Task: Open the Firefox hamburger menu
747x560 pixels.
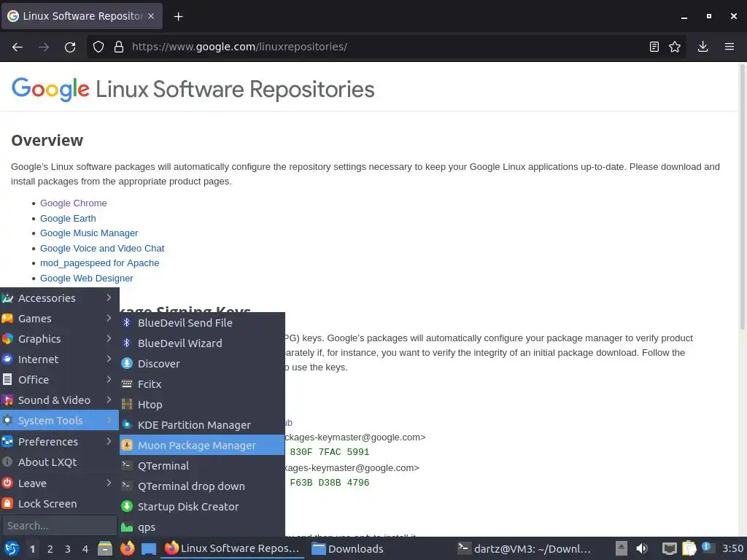Action: pos(729,47)
